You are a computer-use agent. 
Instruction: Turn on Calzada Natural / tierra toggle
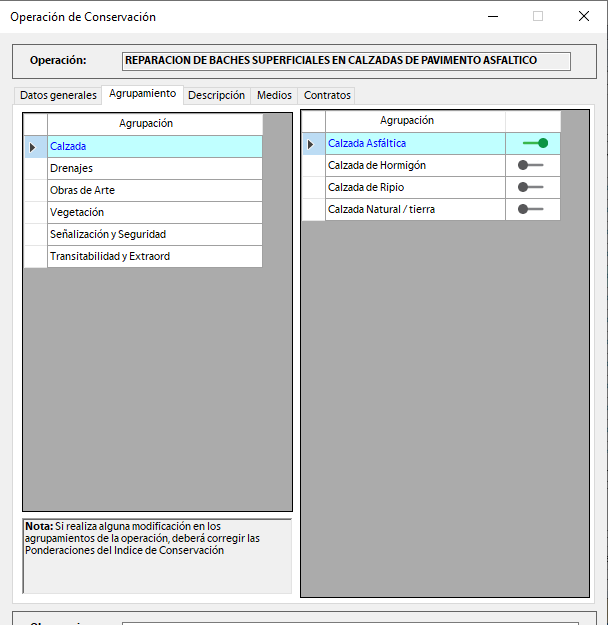(x=530, y=209)
